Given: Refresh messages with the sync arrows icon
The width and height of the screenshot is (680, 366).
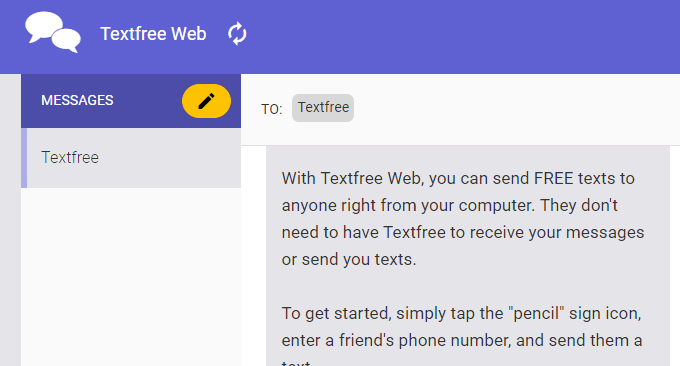Looking at the screenshot, I should click(237, 34).
